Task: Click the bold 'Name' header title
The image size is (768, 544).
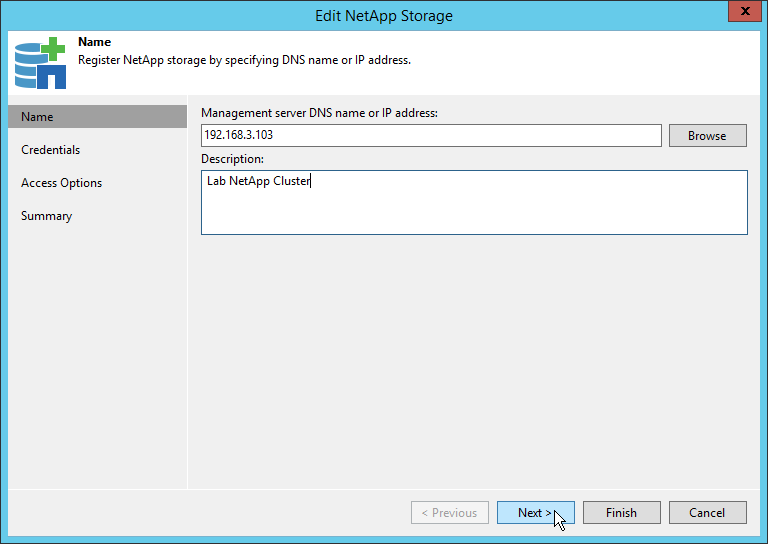Action: click(x=95, y=43)
